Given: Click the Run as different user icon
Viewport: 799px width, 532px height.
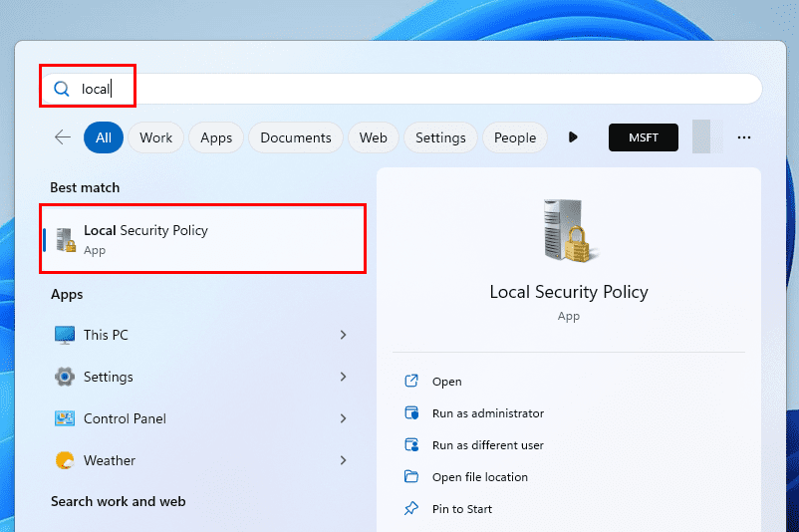Looking at the screenshot, I should pyautogui.click(x=411, y=445).
